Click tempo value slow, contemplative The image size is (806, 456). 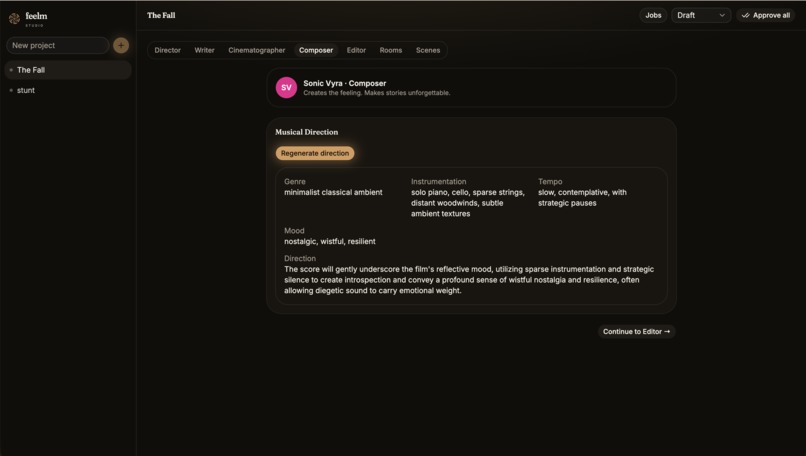[x=582, y=198]
